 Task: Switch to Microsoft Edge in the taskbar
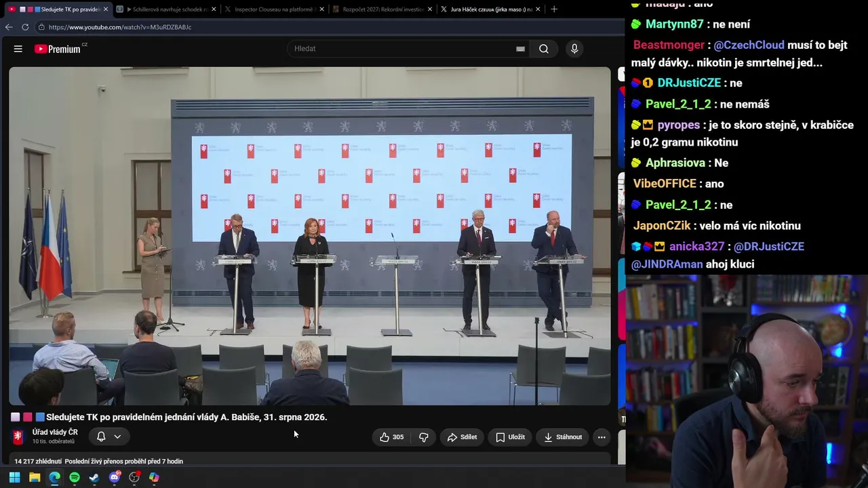coord(54,477)
